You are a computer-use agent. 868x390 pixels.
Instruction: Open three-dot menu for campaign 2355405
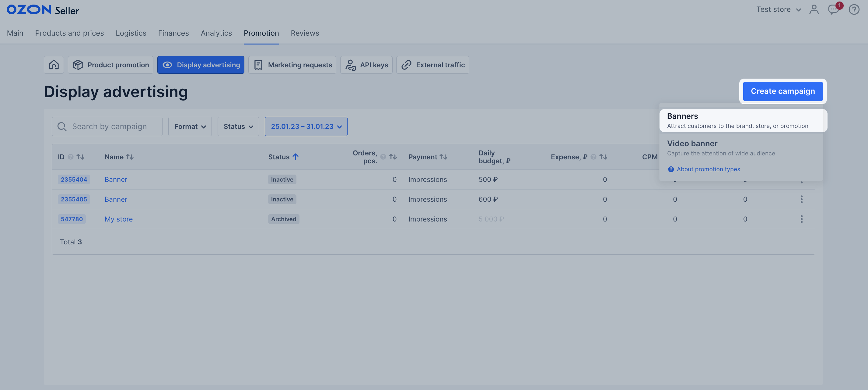(x=801, y=199)
